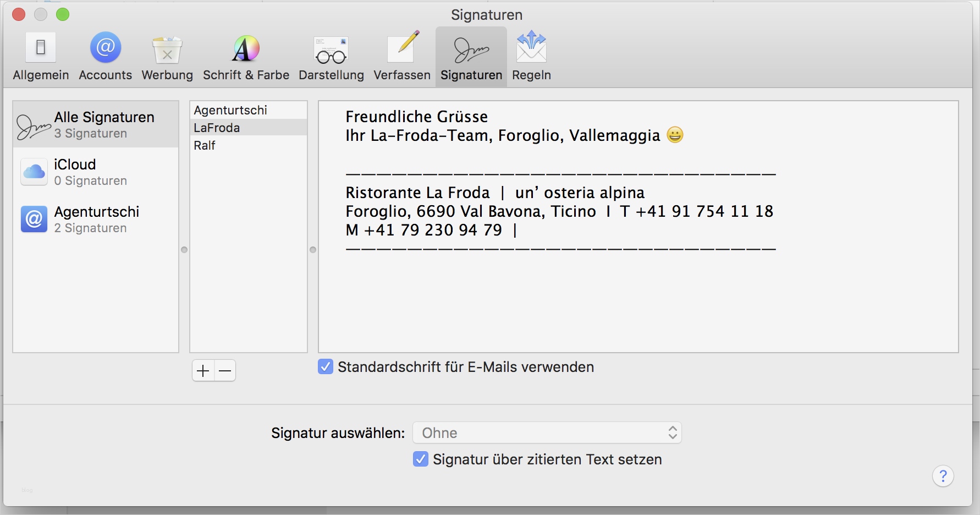Image resolution: width=980 pixels, height=515 pixels.
Task: Add a new signature with the plus button
Action: click(x=203, y=370)
